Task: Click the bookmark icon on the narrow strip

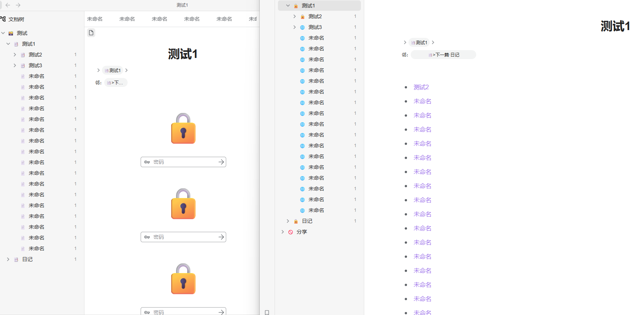Action: coord(267,312)
